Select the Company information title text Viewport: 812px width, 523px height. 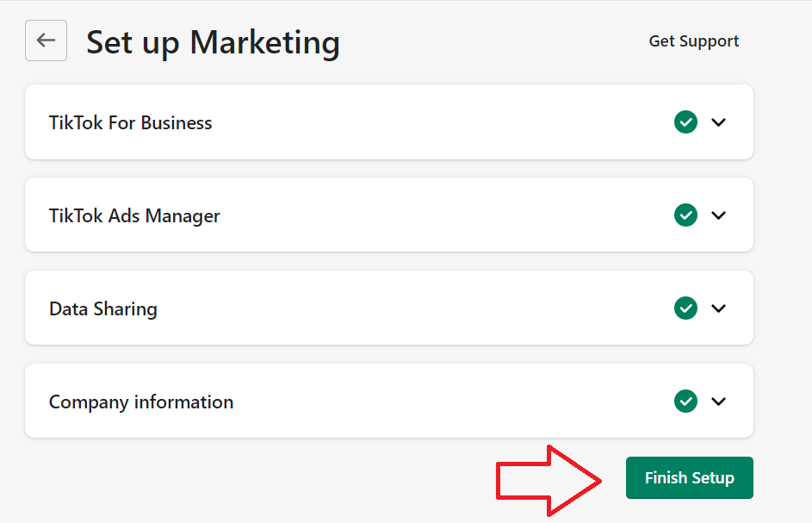point(141,402)
